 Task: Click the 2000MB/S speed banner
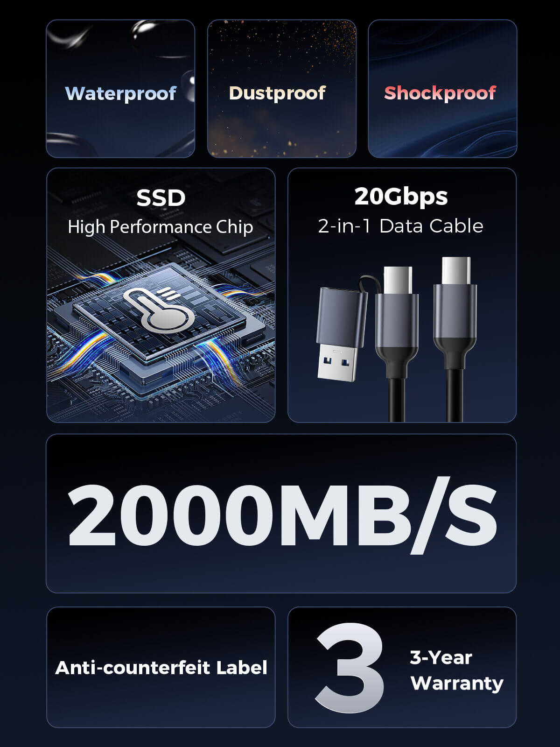click(x=281, y=514)
